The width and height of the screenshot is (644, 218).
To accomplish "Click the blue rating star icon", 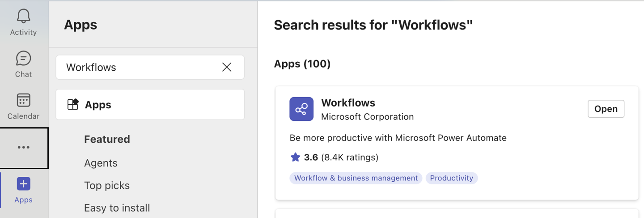I will [x=295, y=157].
